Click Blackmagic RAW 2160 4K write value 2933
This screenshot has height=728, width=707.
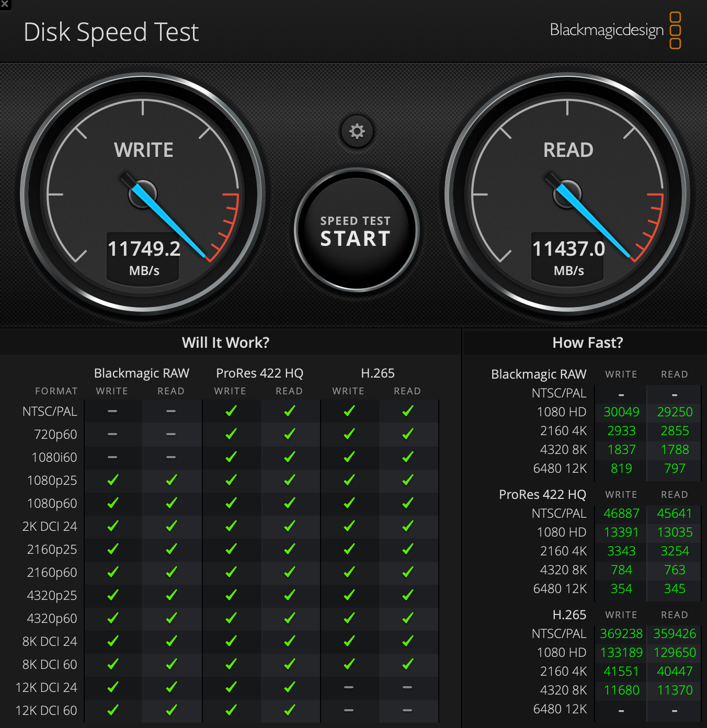click(x=621, y=431)
